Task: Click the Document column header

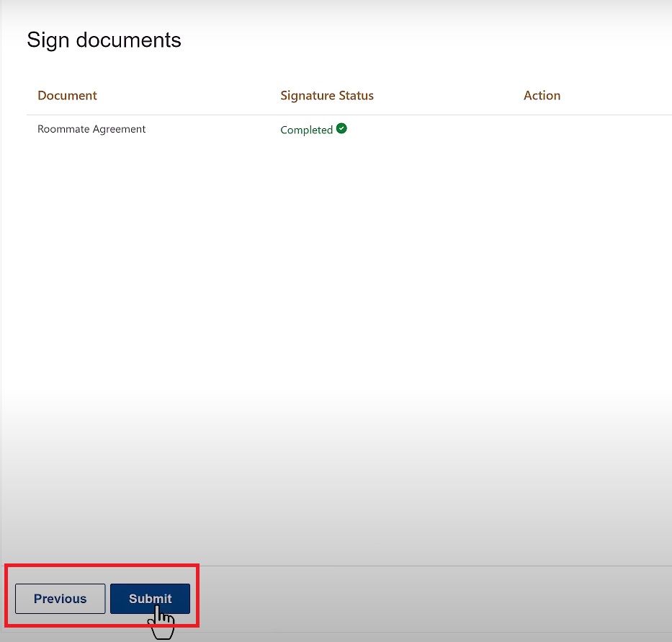Action: 67,96
